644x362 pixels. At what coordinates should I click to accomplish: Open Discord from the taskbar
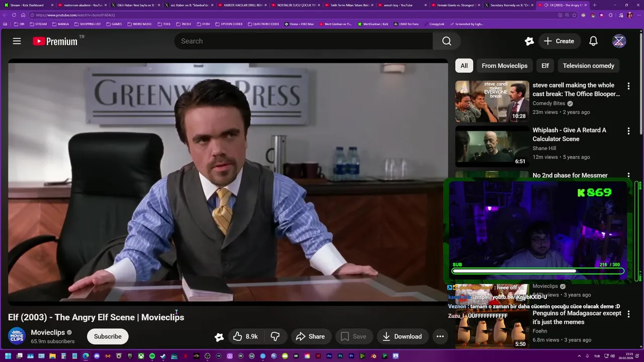pyautogui.click(x=97, y=356)
